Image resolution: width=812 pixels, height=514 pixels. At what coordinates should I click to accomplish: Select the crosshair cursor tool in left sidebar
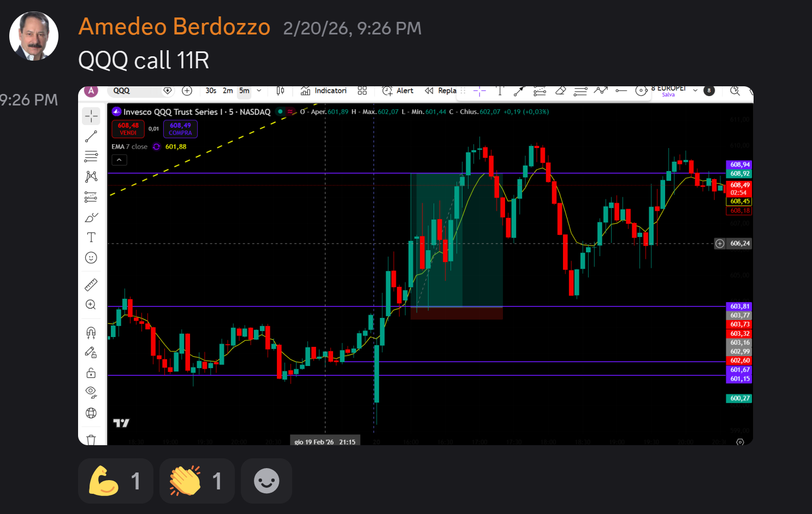(x=91, y=116)
